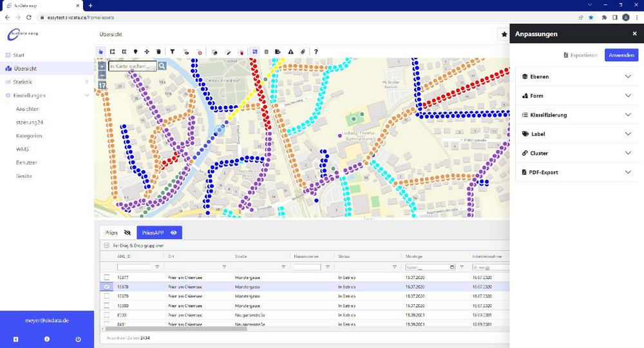Check the row 13377 checkbox
The height and width of the screenshot is (348, 644).
click(x=107, y=277)
